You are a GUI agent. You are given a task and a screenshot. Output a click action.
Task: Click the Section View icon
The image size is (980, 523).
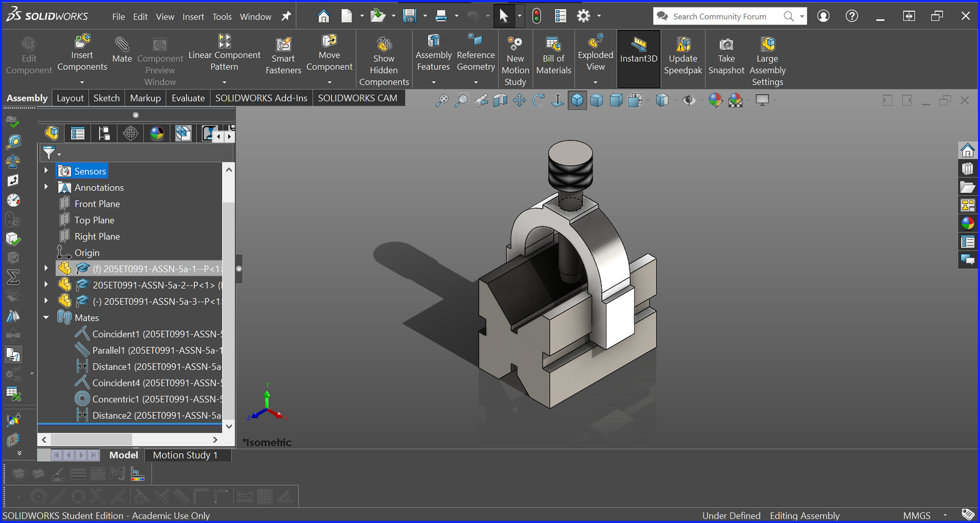pyautogui.click(x=500, y=100)
